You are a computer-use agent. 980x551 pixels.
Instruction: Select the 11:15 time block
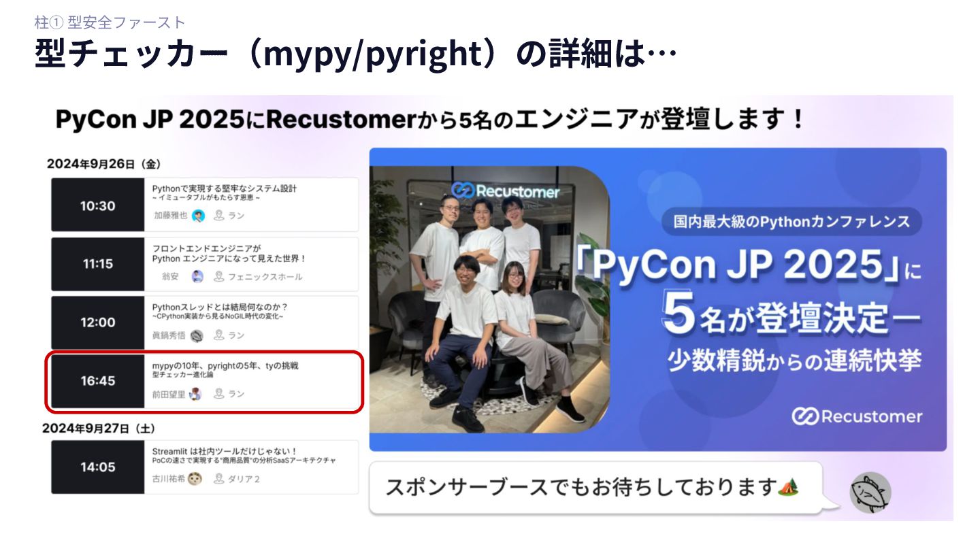pyautogui.click(x=98, y=264)
